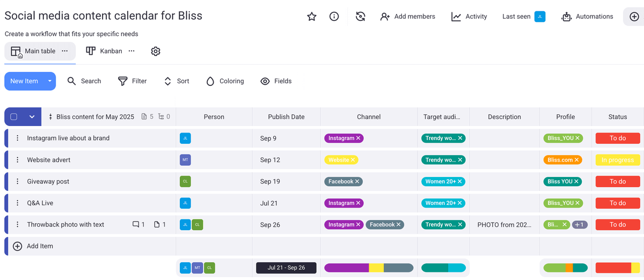Open board settings gear icon
This screenshot has height=280, width=644.
coord(156,51)
